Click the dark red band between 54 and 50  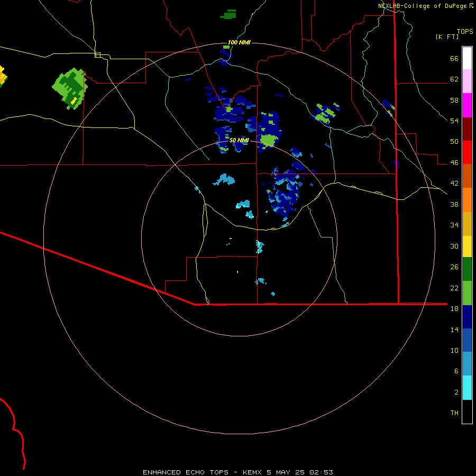(467, 129)
